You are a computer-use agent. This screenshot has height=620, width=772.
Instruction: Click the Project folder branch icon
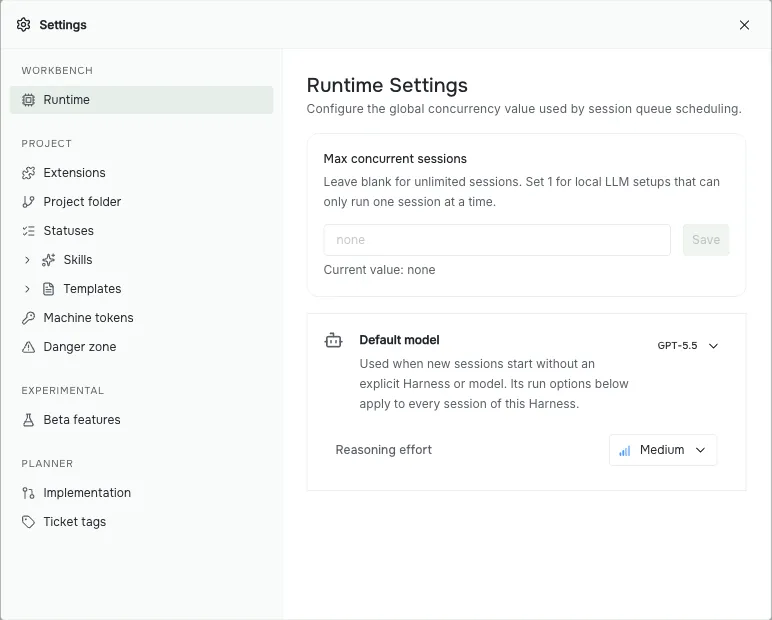click(29, 202)
